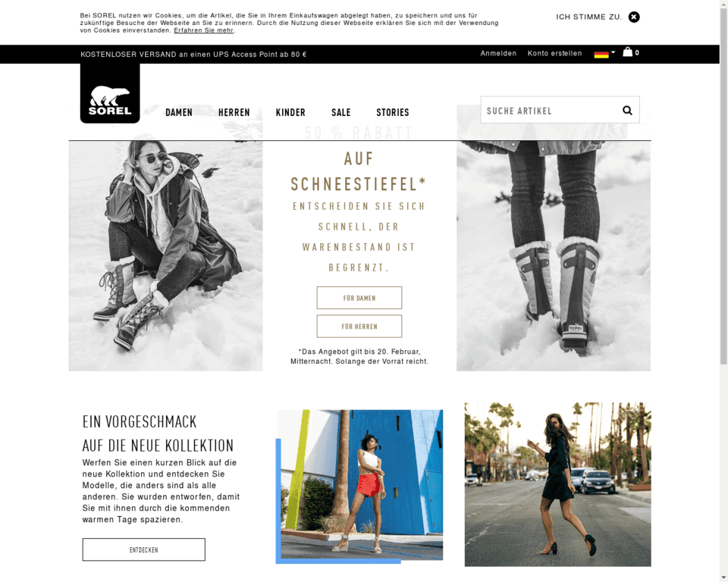Open the Konto erstellen link
Screen dimensions: 728x582
tap(554, 53)
